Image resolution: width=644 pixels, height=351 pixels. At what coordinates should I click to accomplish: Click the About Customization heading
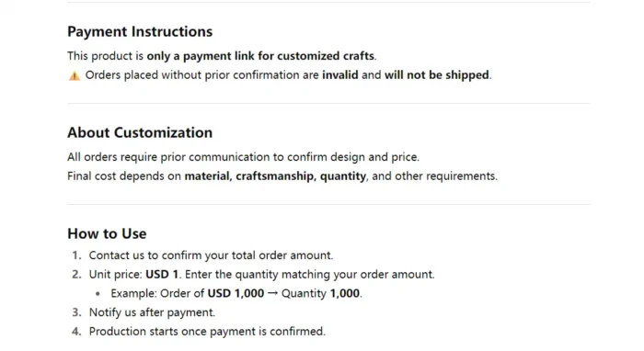tap(140, 132)
